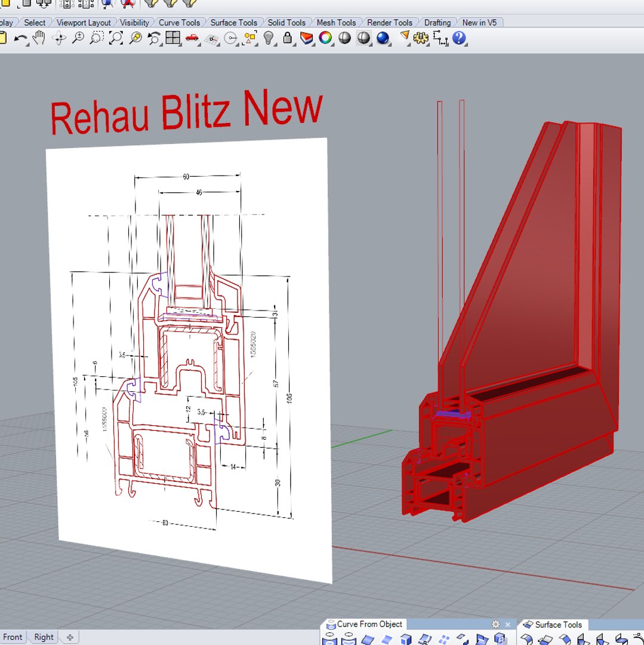The height and width of the screenshot is (645, 644).
Task: Activate the Rotate View tool
Action: 58,38
